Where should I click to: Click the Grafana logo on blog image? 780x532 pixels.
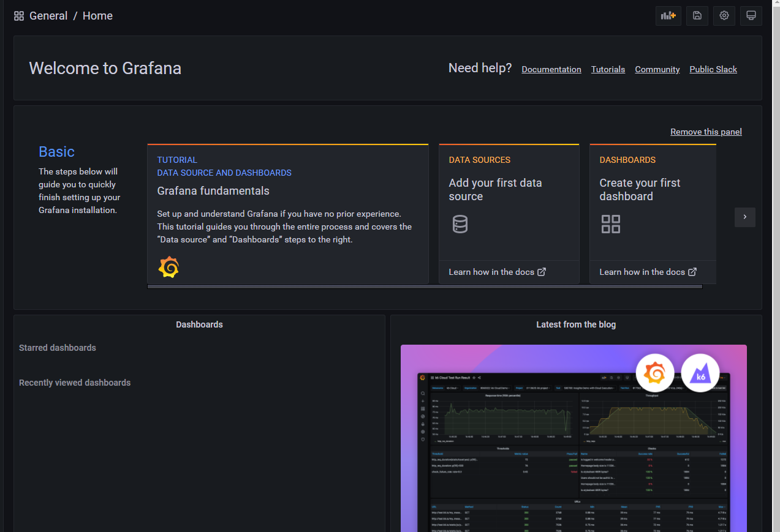[655, 373]
